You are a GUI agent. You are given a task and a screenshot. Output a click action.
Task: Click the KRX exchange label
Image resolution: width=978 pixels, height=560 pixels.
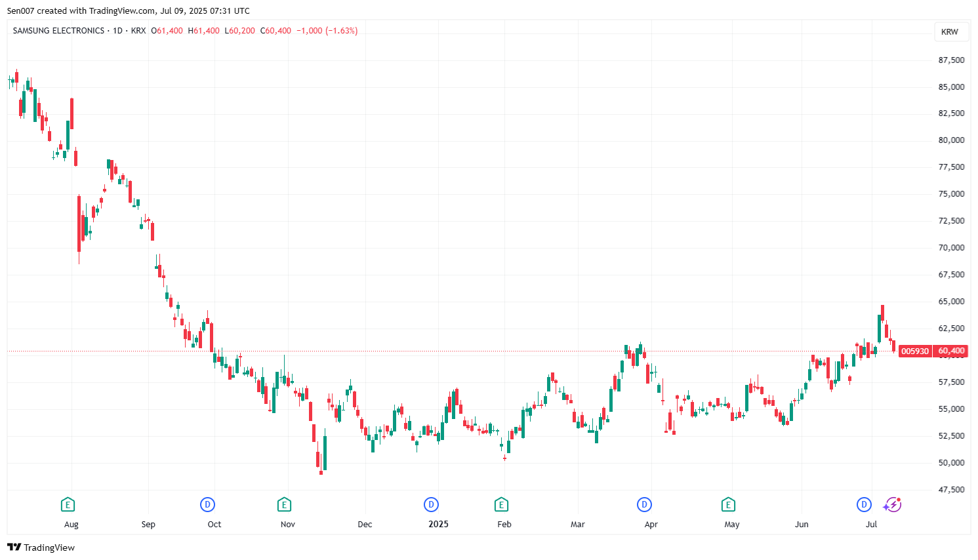(x=138, y=31)
